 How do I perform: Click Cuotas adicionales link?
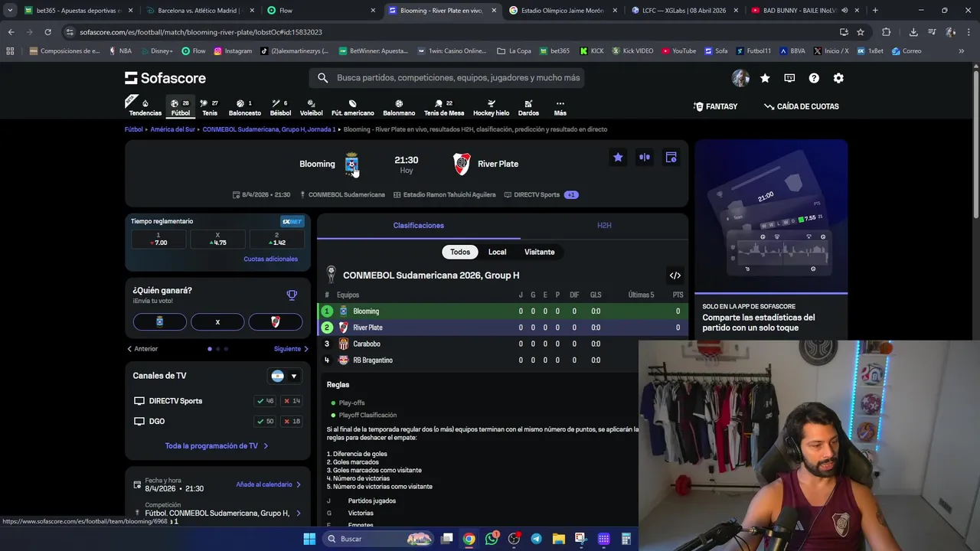(x=270, y=259)
